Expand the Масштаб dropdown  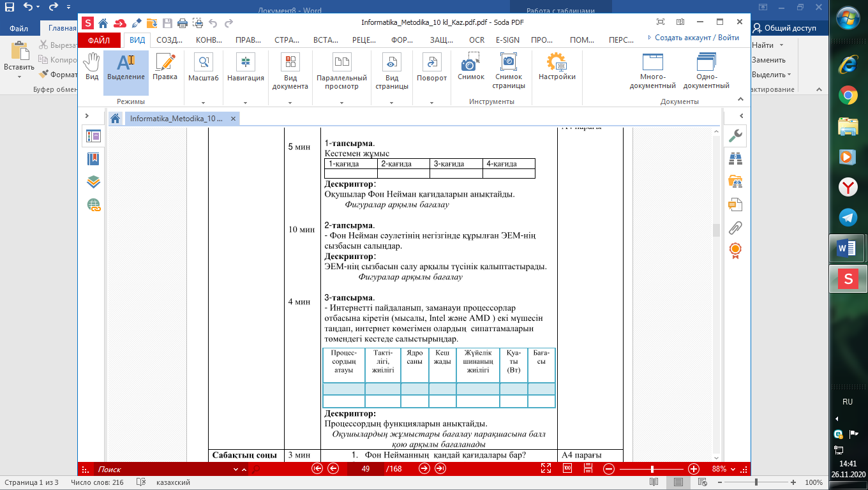[203, 102]
